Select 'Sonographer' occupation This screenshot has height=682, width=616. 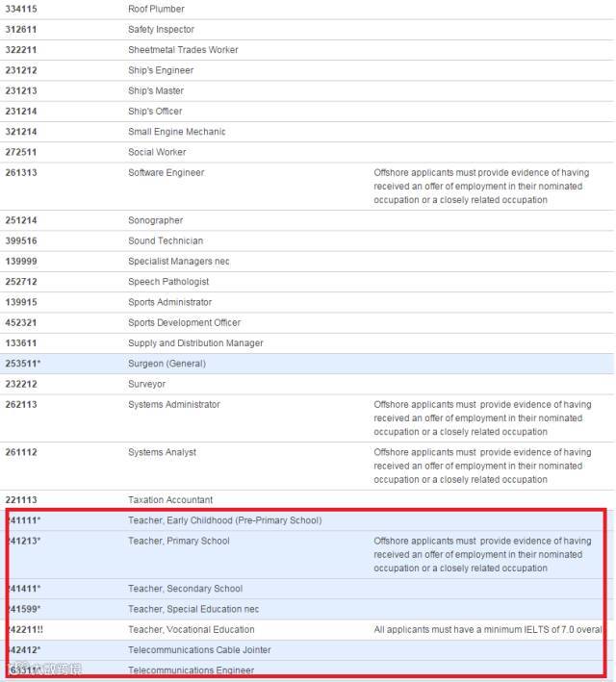point(155,220)
